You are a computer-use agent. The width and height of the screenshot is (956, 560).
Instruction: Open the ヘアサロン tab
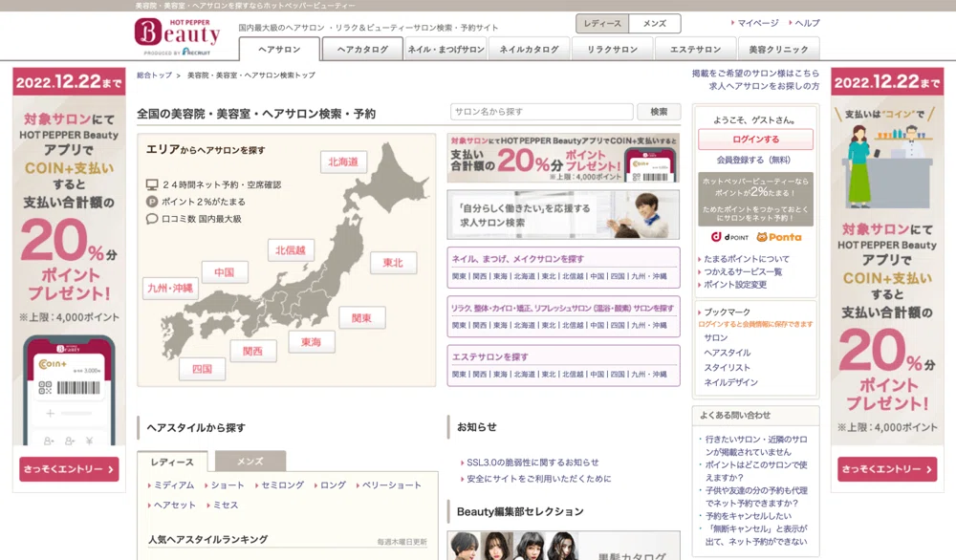279,50
